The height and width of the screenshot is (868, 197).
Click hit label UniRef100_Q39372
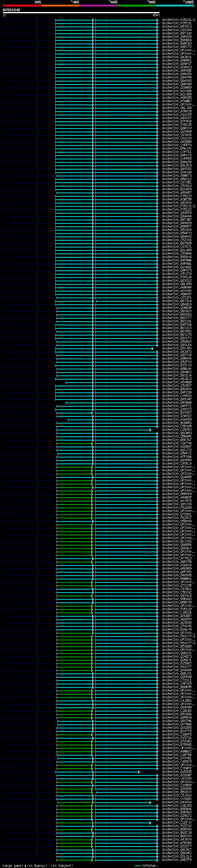point(177,410)
